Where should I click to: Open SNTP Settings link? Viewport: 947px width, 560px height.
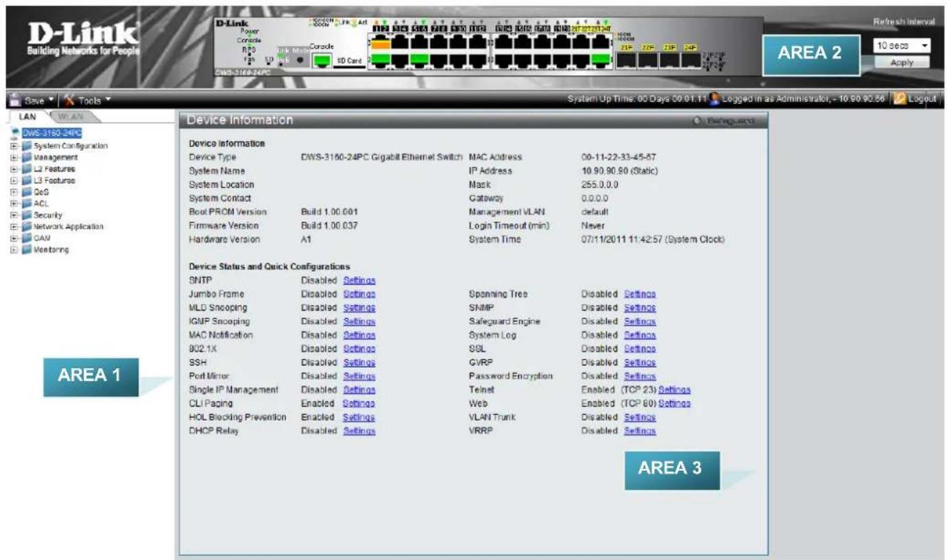(x=359, y=280)
